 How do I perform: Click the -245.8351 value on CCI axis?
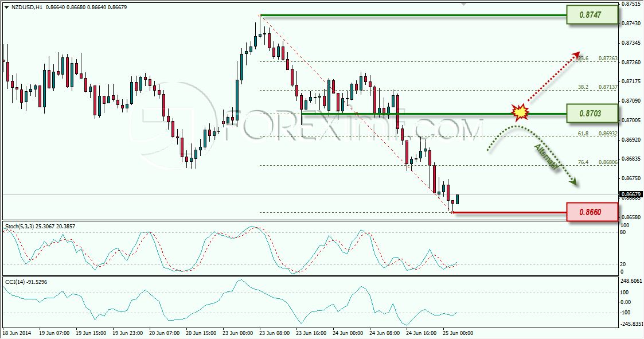tap(631, 324)
